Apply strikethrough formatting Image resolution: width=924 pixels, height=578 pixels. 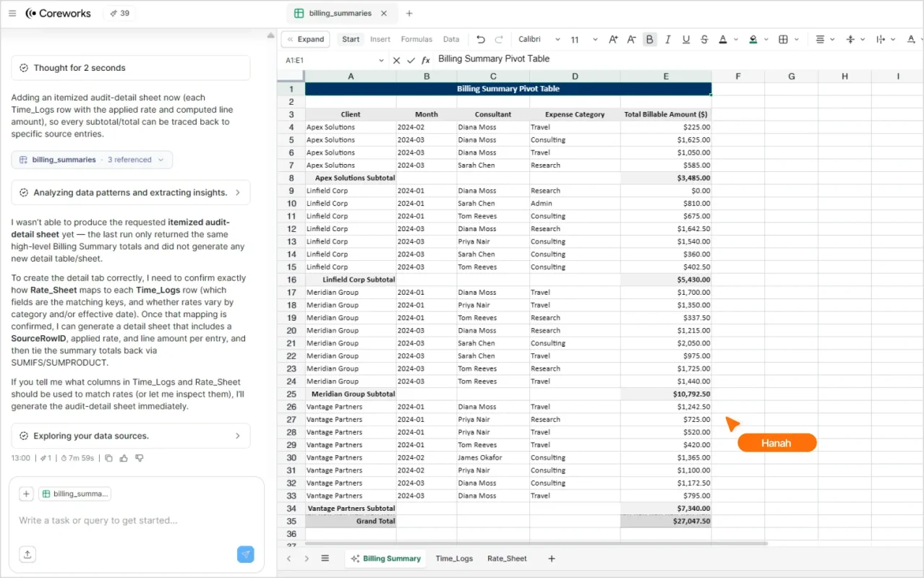click(x=703, y=39)
